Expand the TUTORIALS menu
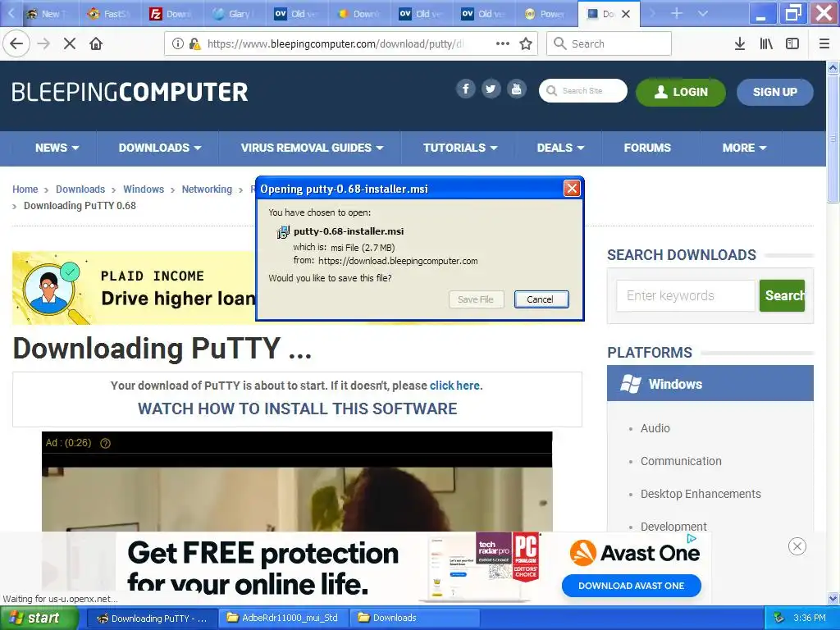Screen dimensions: 840x630 460,148
